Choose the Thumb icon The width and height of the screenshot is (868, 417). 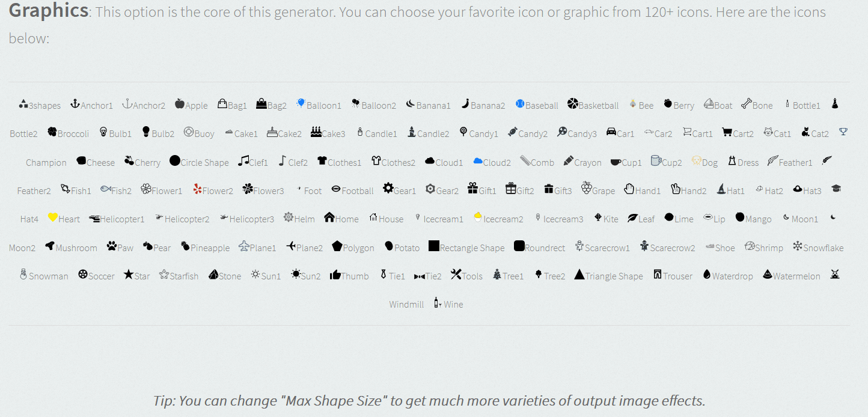(x=335, y=275)
